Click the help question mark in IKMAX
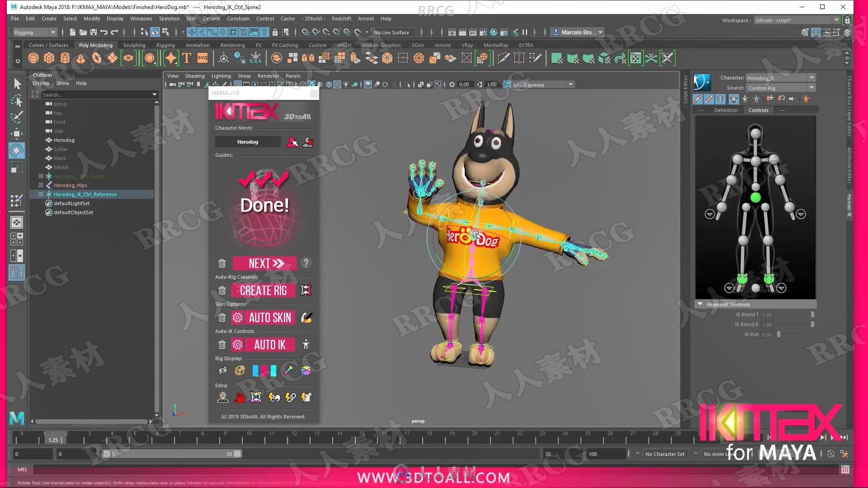868x488 pixels. click(306, 263)
